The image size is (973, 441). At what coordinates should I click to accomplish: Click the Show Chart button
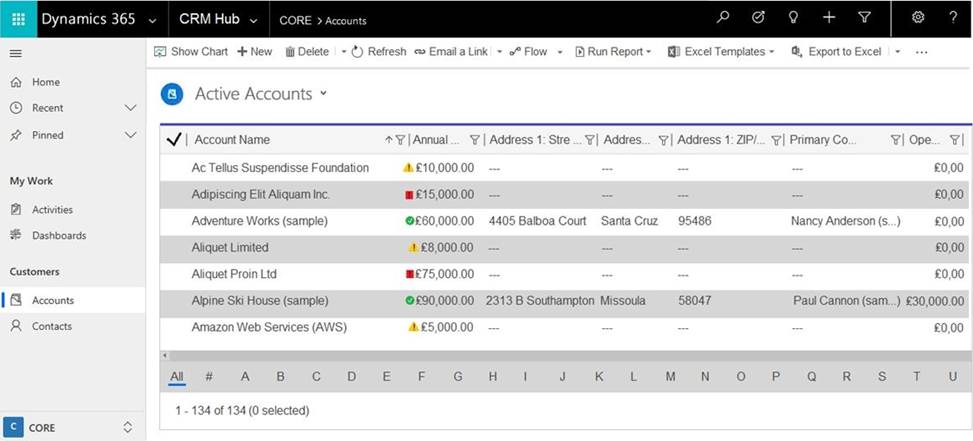[x=191, y=52]
